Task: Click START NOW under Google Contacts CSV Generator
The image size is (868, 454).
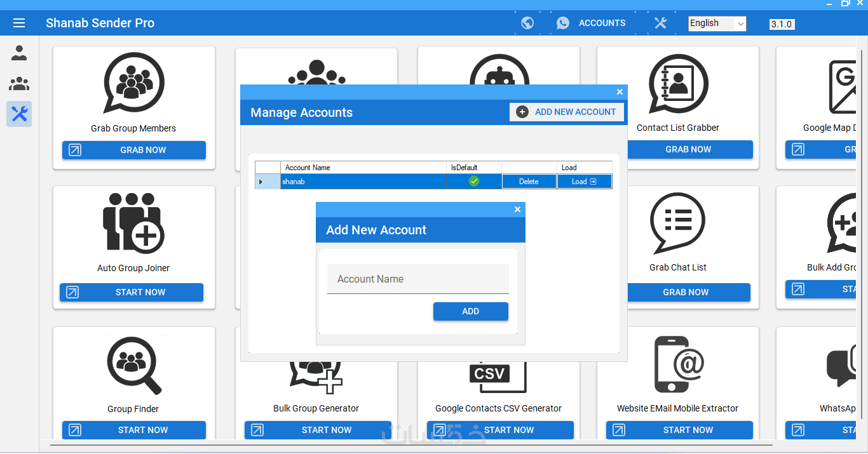Action: pyautogui.click(x=500, y=430)
